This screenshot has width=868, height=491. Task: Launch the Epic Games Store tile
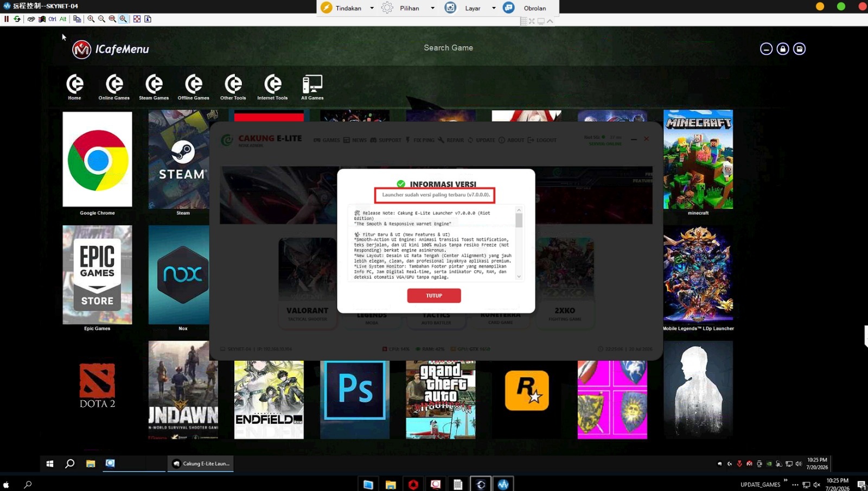pyautogui.click(x=97, y=275)
